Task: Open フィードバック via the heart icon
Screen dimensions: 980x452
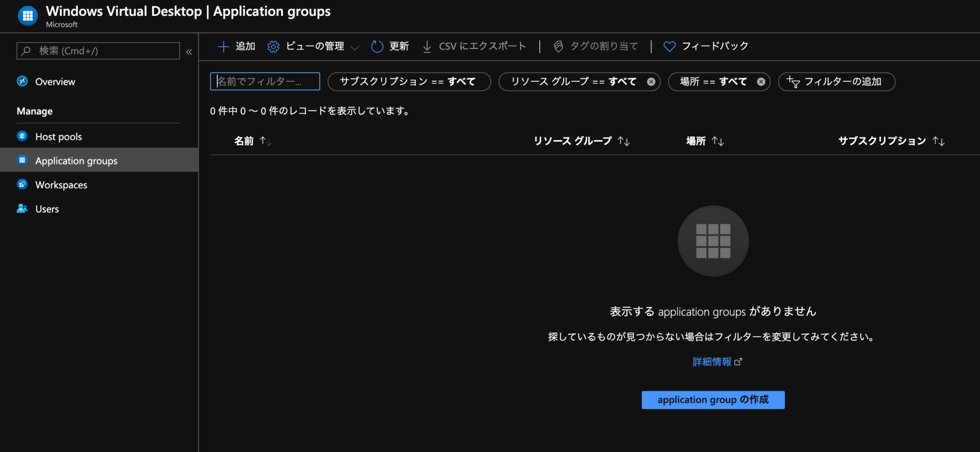Action: click(668, 46)
